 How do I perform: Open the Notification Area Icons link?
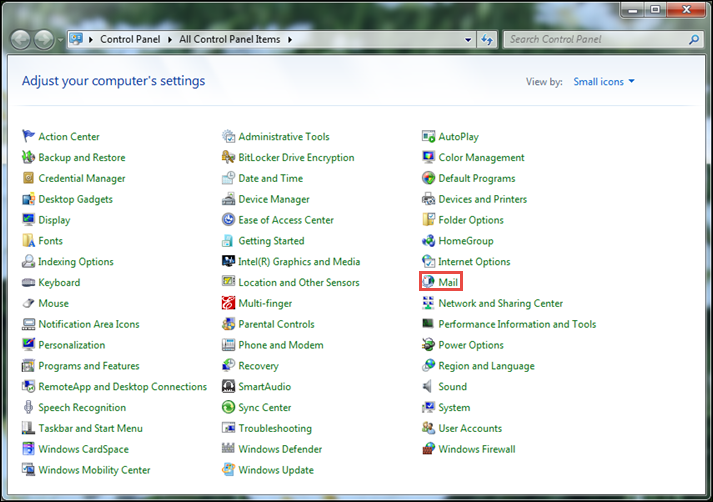(x=89, y=324)
